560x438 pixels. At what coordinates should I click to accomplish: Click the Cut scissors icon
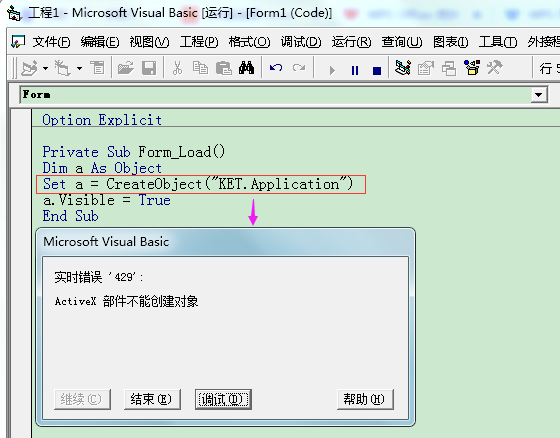tap(177, 68)
